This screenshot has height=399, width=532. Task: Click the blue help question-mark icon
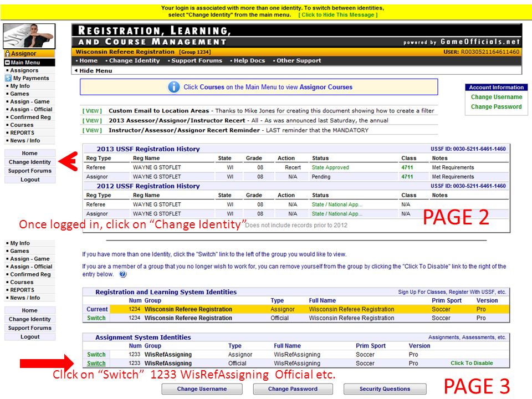[x=123, y=274]
